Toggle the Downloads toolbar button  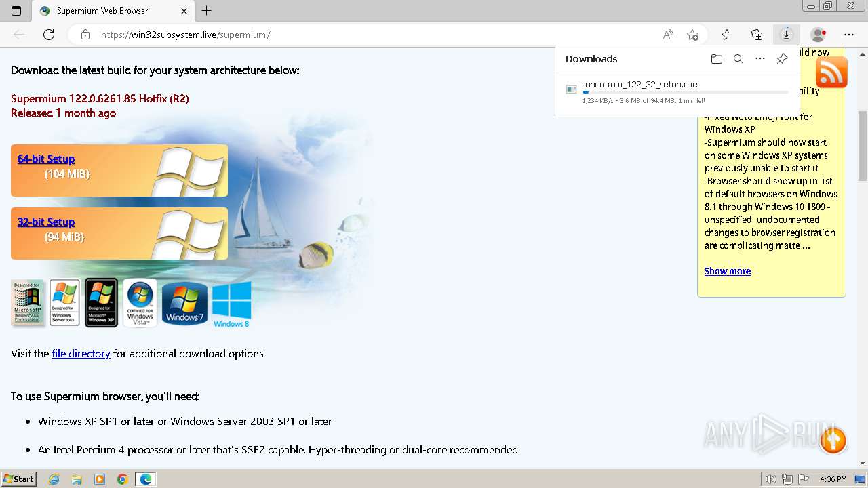click(x=787, y=34)
